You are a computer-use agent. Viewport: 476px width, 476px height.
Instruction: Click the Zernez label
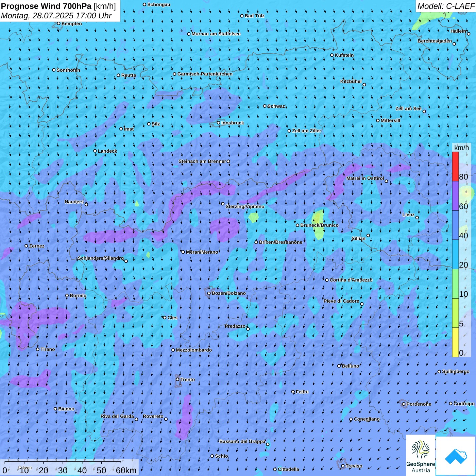(x=37, y=246)
